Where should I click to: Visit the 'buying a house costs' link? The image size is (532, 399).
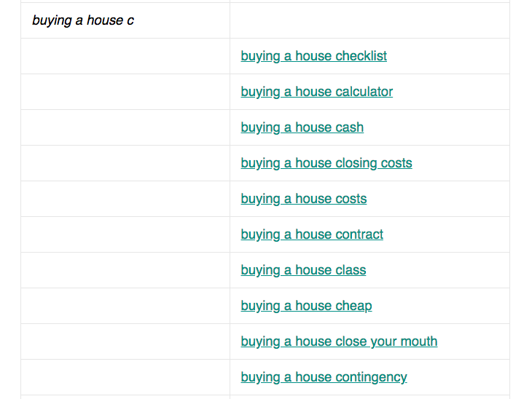point(304,199)
